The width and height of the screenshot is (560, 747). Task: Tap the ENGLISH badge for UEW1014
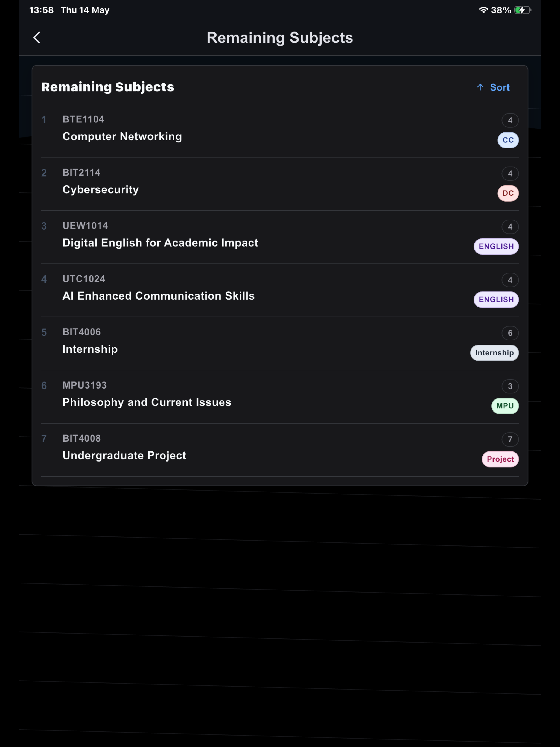496,246
